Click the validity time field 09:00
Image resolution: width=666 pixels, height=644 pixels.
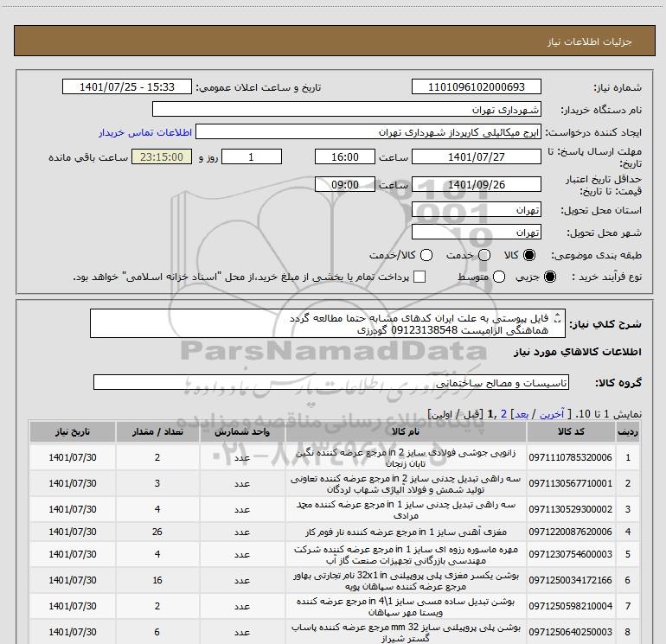[345, 184]
